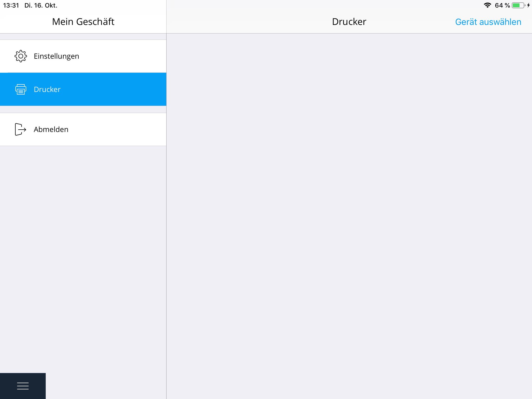532x399 pixels.
Task: Click the 13:31 clock in the status bar
Action: coord(11,5)
